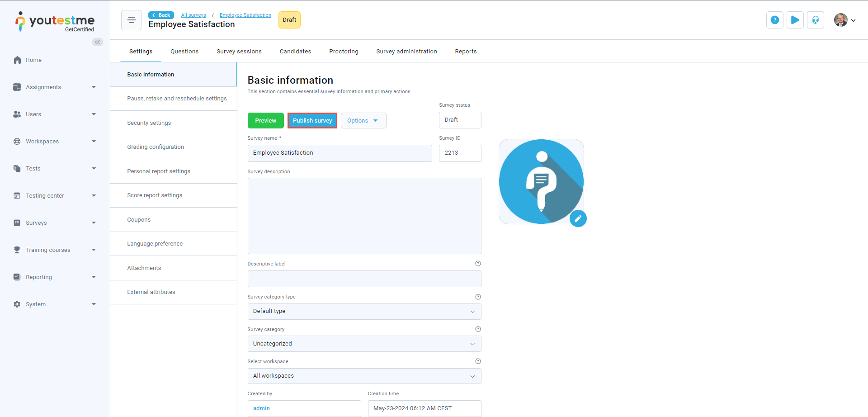Image resolution: width=868 pixels, height=417 pixels.
Task: Click the admin creator link
Action: click(261, 408)
